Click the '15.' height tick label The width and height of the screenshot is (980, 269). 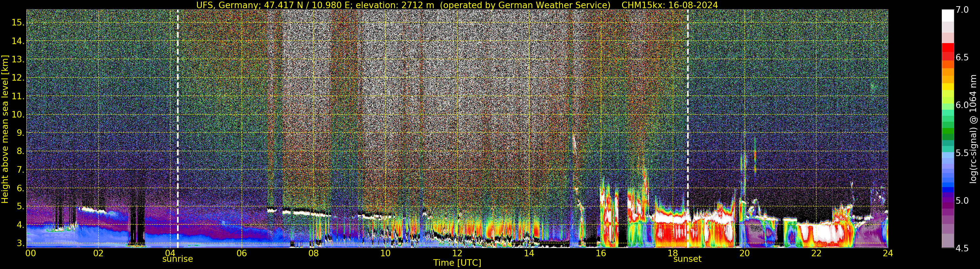pyautogui.click(x=18, y=23)
